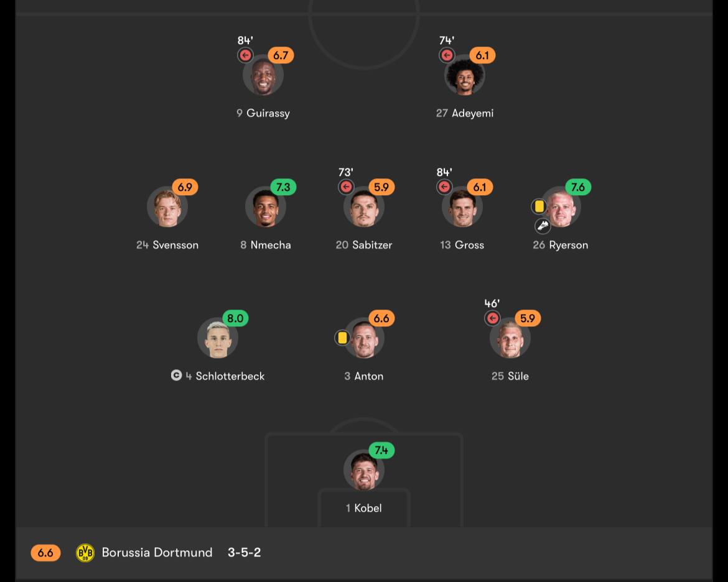Click Ryerson's yellow card icon

(x=539, y=206)
